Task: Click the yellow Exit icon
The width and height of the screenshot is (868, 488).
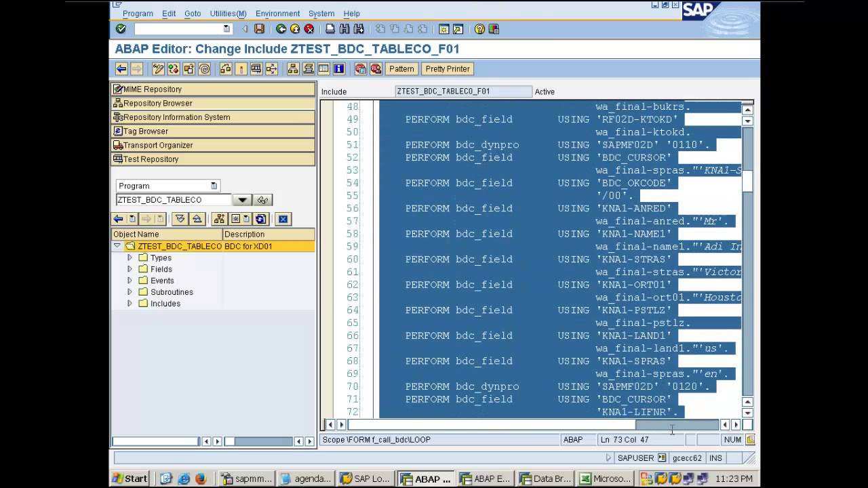Action: pos(295,29)
